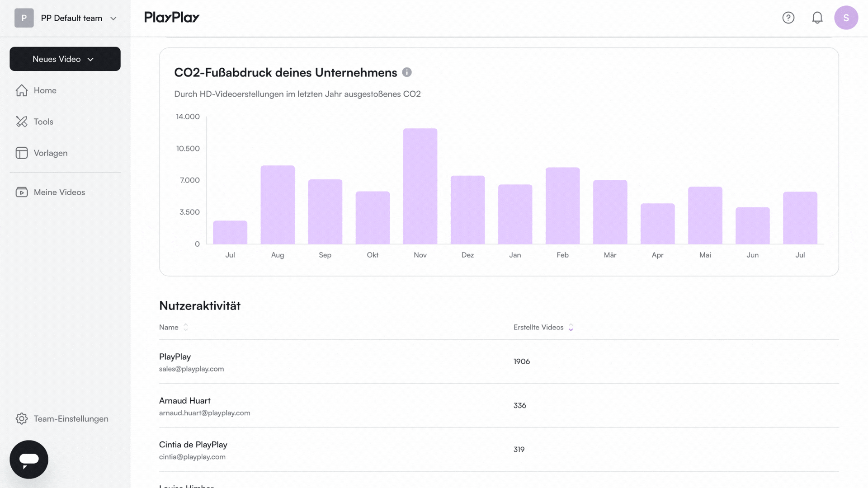This screenshot has width=868, height=488.
Task: Select the Dez bar in the chart
Action: (467, 210)
